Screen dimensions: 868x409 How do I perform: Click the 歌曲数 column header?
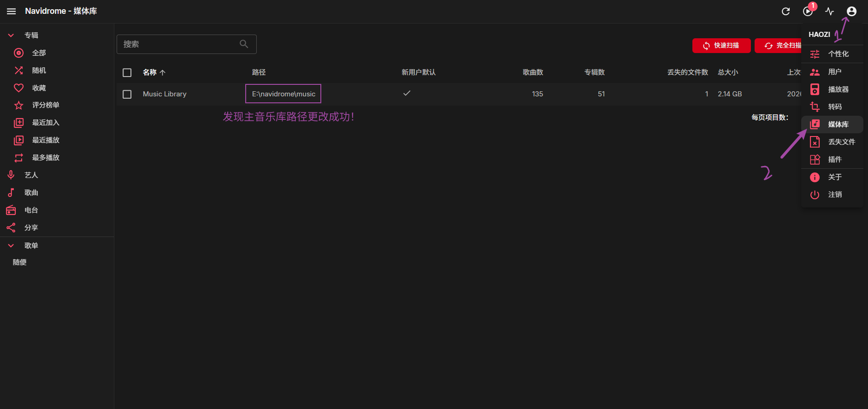click(533, 72)
